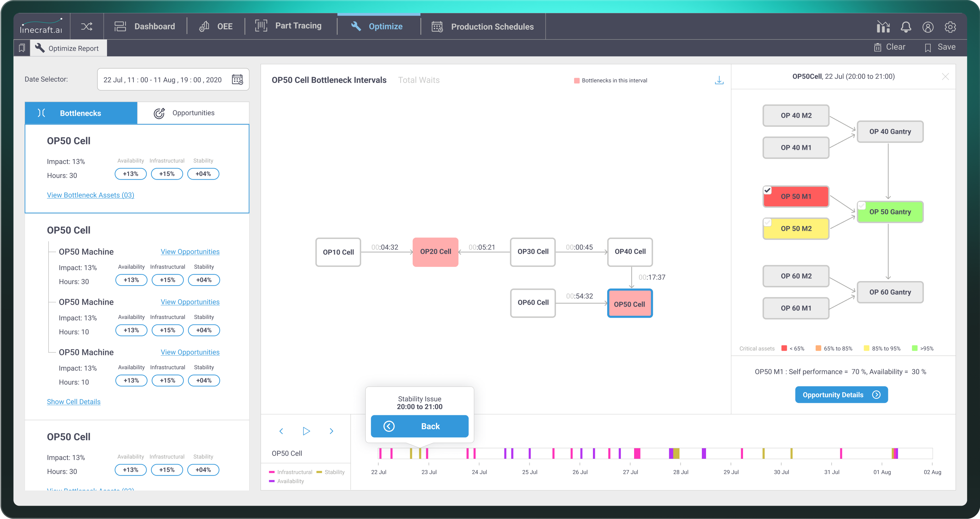Click the bookmark icon beside Optimize Report
Viewport: 980px width, 519px height.
coord(22,48)
